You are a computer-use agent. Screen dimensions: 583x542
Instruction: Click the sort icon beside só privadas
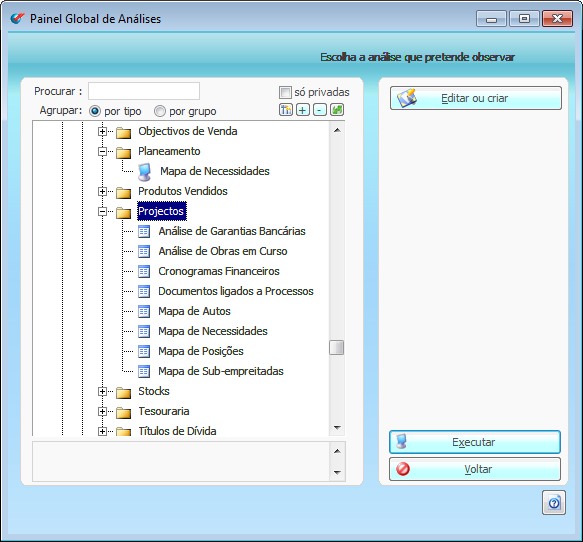pyautogui.click(x=286, y=110)
